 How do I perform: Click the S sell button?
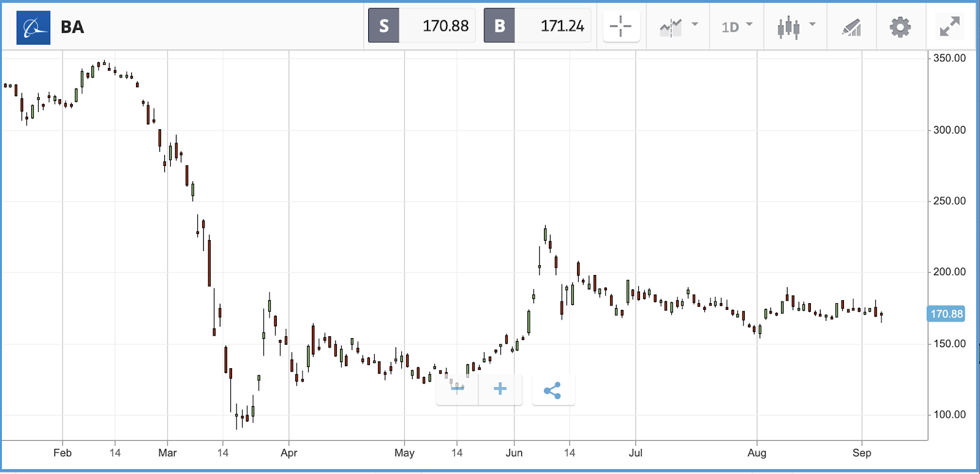click(384, 26)
